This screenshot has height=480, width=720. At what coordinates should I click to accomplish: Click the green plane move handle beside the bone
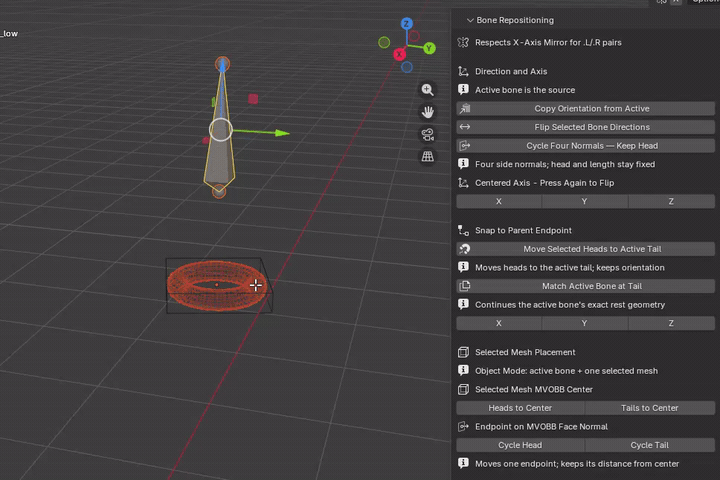tap(214, 102)
